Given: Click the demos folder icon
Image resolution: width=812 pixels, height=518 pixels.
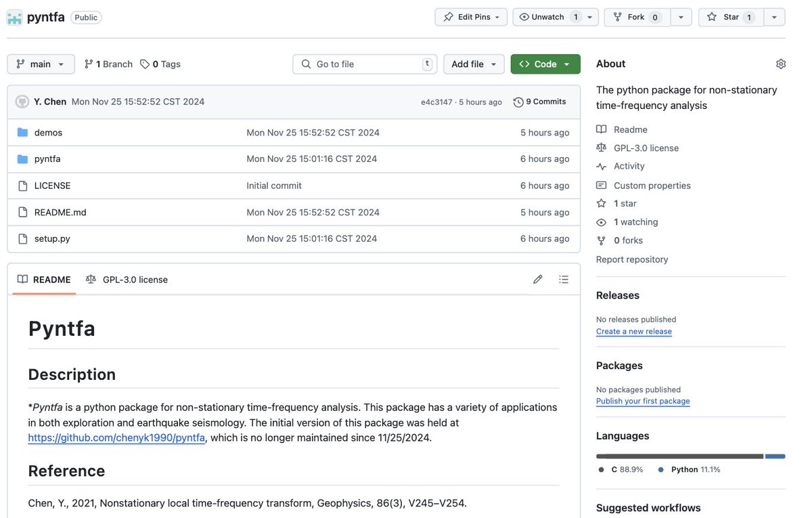Looking at the screenshot, I should (22, 132).
